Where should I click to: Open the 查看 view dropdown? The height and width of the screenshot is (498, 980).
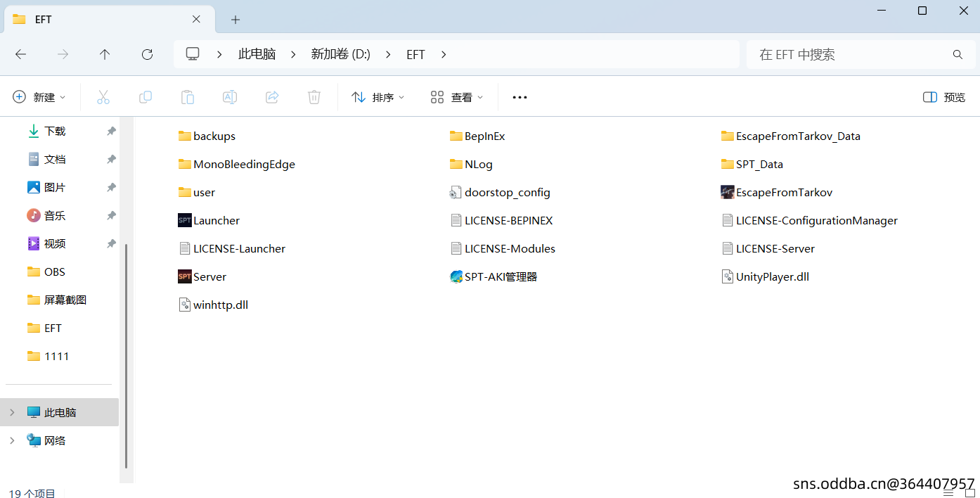[457, 97]
